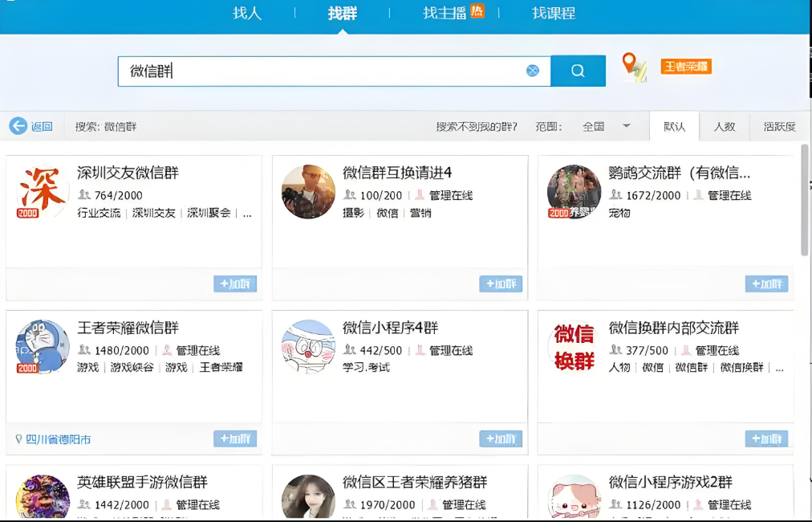Switch to the 找群 tab

coord(343,13)
